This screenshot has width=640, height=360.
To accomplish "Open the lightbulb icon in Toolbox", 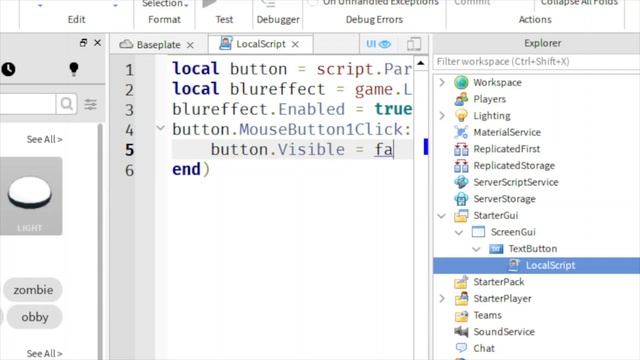I will click(73, 69).
